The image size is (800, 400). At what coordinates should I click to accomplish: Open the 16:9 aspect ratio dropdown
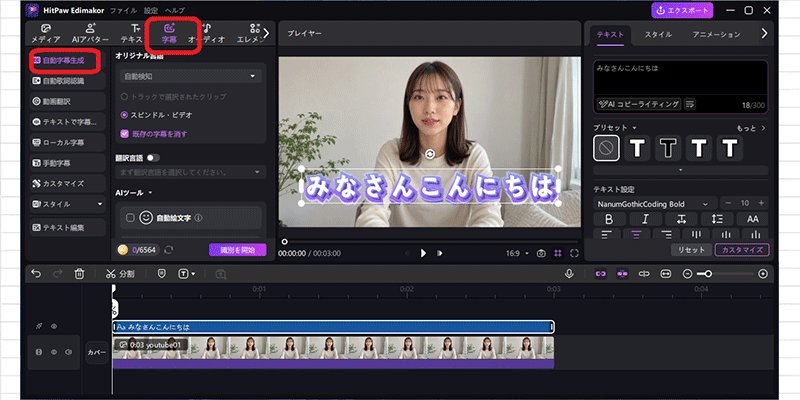517,253
